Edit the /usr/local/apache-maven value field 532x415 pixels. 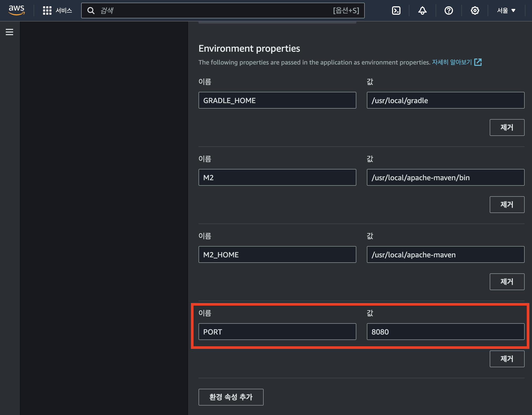coord(446,254)
